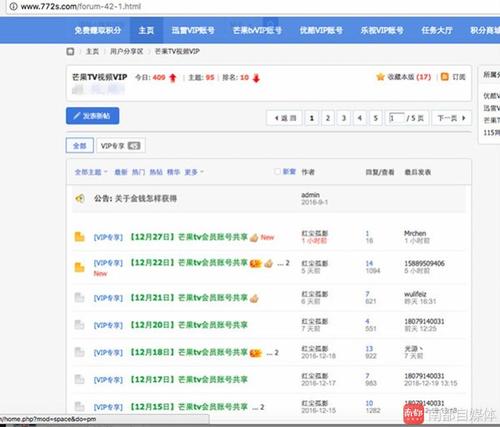The width and height of the screenshot is (500, 427).
Task: Expand the 更多 filter dropdown
Action: [x=194, y=172]
